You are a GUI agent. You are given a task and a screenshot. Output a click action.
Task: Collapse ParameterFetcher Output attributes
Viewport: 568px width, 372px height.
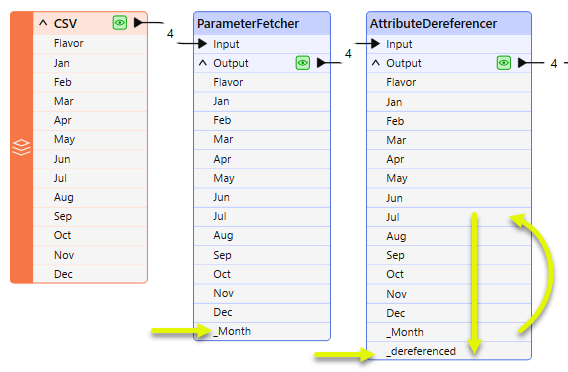coord(203,63)
